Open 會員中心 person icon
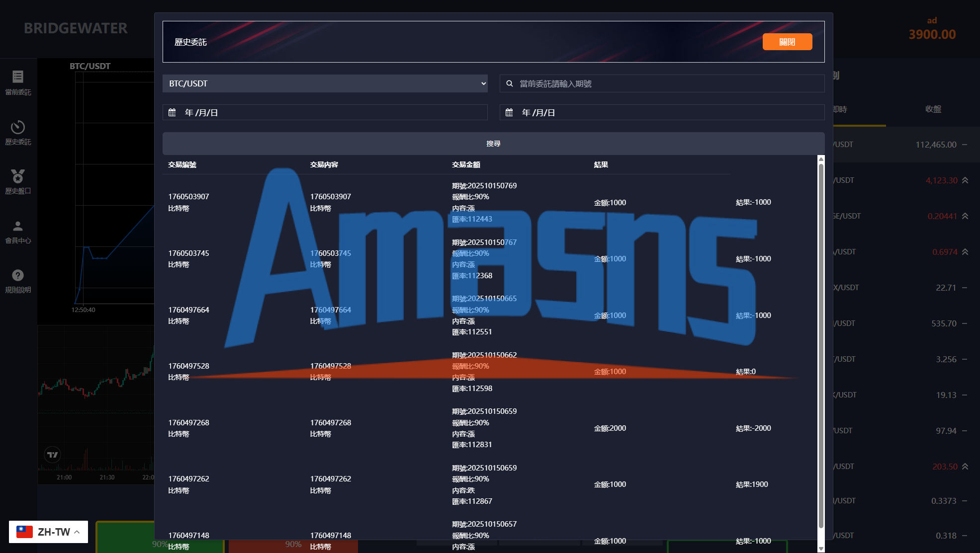 click(x=18, y=226)
